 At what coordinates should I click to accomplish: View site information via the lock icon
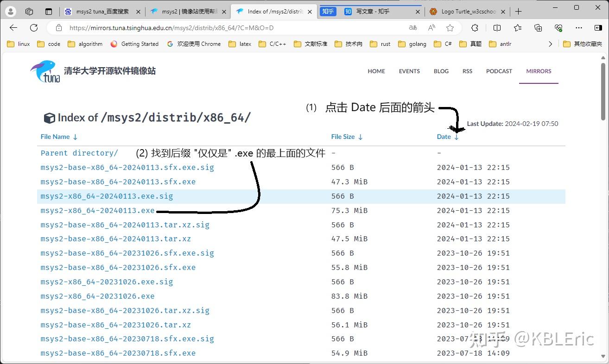(x=58, y=27)
